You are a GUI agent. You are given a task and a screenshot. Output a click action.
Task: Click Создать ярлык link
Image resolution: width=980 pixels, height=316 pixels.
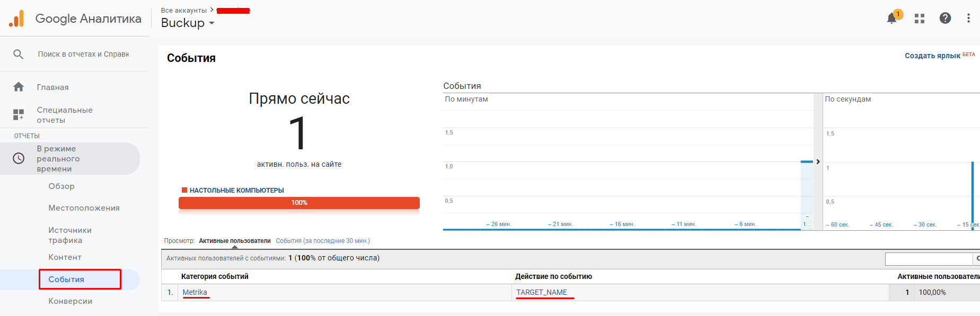932,56
